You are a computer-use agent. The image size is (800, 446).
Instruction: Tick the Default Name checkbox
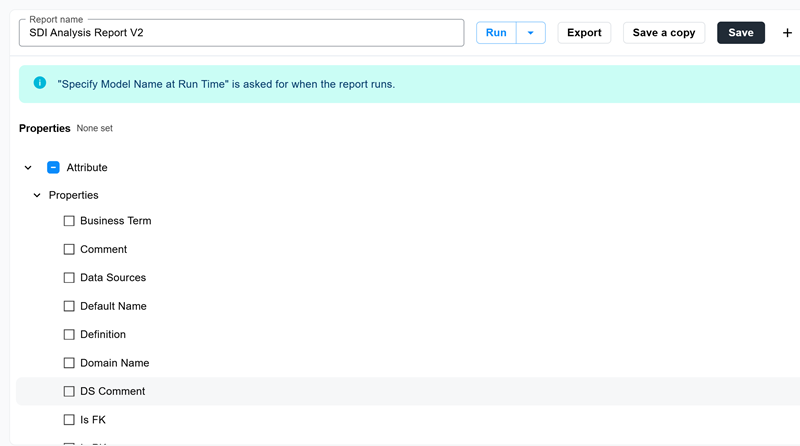pyautogui.click(x=69, y=306)
